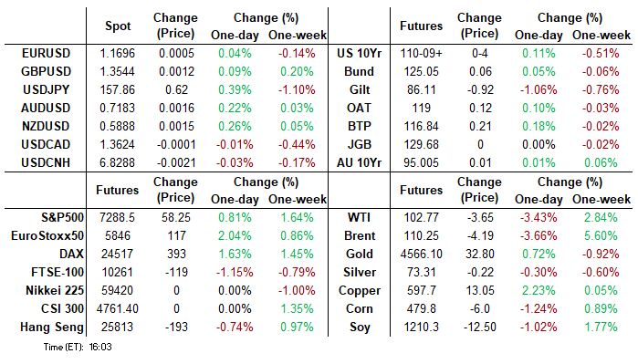Viewport: 638px width, 364px height.
Task: Click the WTI one-day change -3.43%
Action: [x=539, y=218]
